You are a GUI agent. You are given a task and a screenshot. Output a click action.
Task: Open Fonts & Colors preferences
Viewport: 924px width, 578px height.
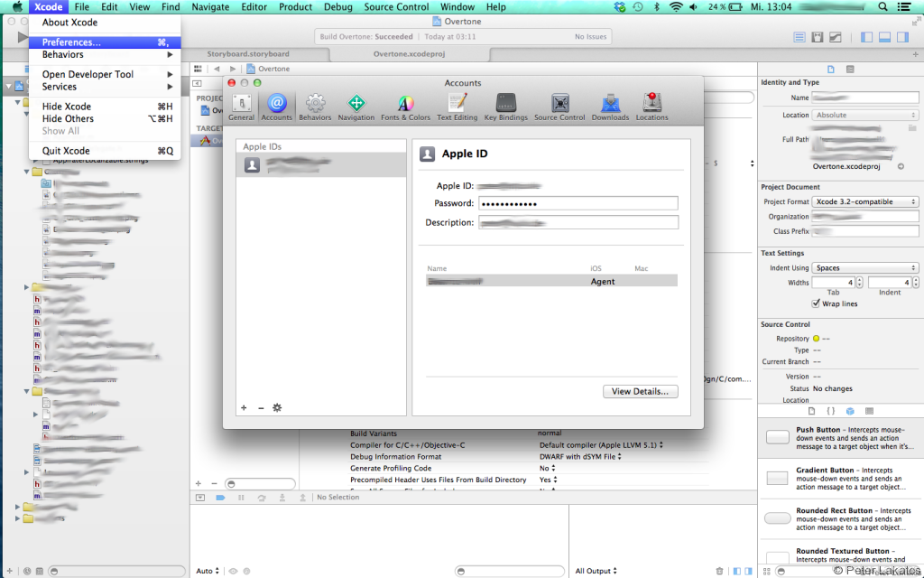[405, 107]
